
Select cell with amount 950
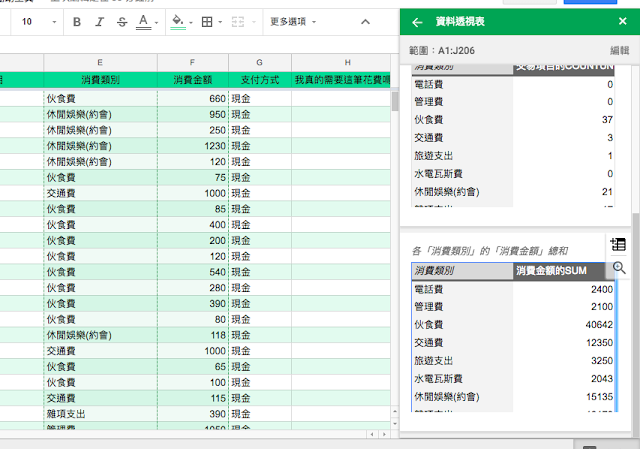[193, 114]
